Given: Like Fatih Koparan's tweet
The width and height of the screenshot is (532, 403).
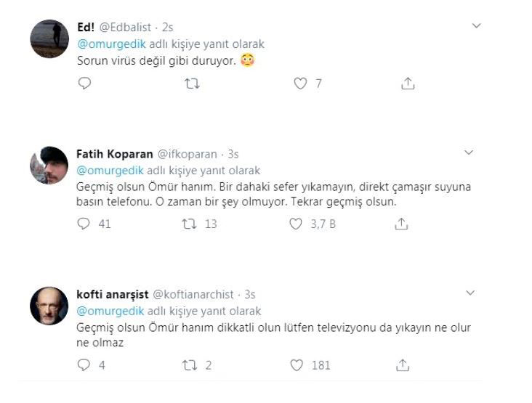Looking at the screenshot, I should click(x=295, y=224).
